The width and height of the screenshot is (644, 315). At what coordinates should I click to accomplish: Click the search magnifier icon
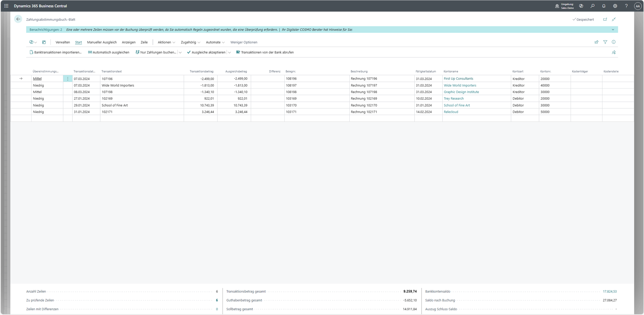coord(592,6)
